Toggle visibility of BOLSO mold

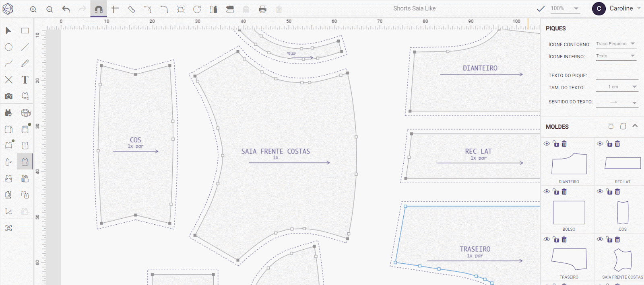(547, 191)
